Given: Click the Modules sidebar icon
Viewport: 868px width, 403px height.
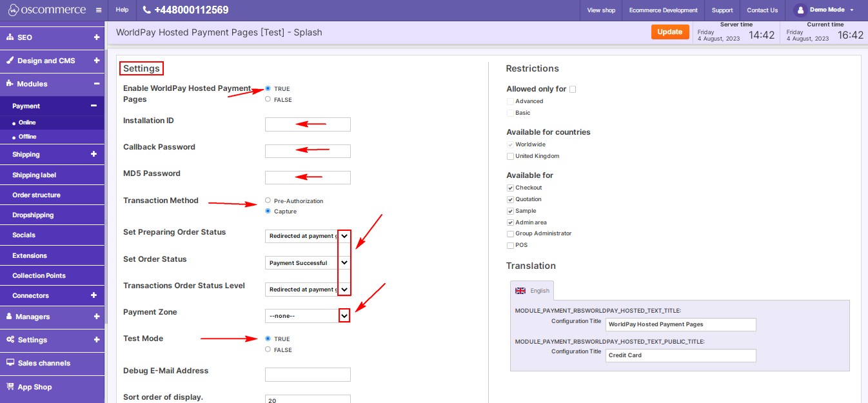Looking at the screenshot, I should click(x=11, y=84).
